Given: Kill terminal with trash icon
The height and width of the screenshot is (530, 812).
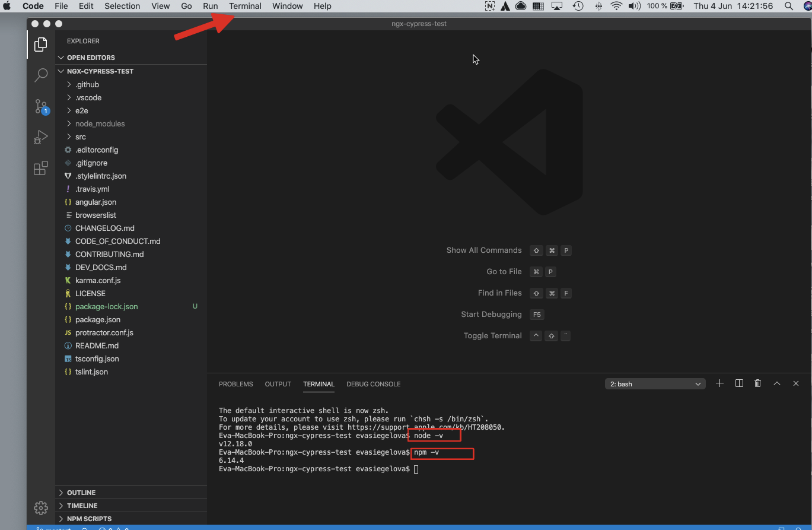Looking at the screenshot, I should point(757,383).
